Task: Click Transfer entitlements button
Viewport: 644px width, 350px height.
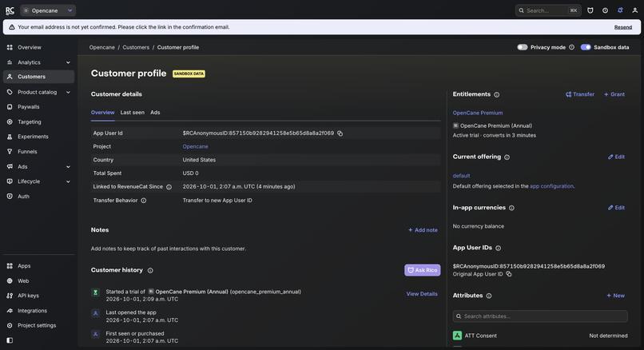Action: click(580, 94)
